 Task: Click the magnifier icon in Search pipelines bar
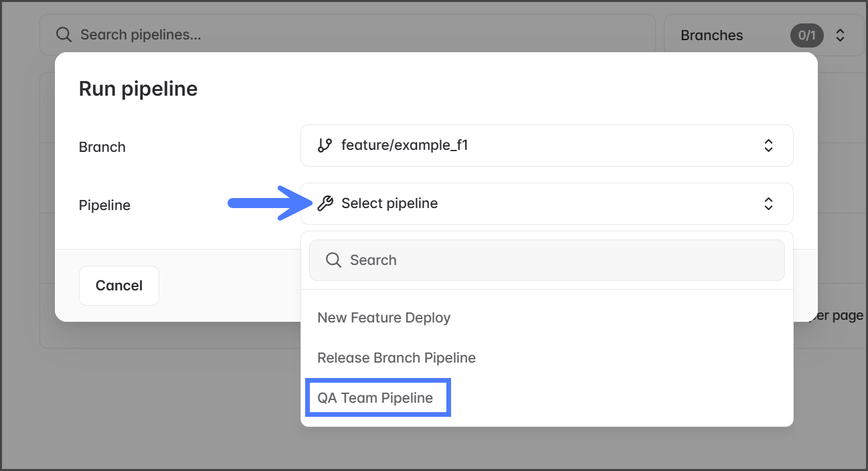click(64, 35)
